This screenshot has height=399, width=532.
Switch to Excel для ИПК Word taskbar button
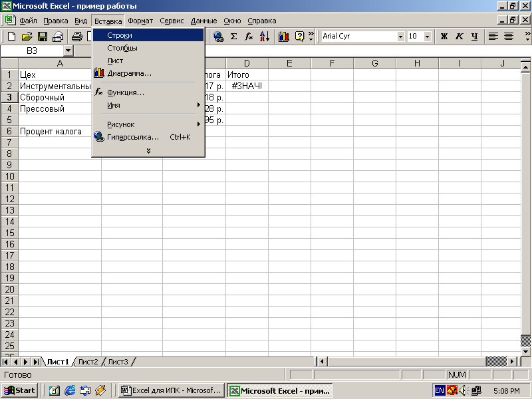coord(172,390)
